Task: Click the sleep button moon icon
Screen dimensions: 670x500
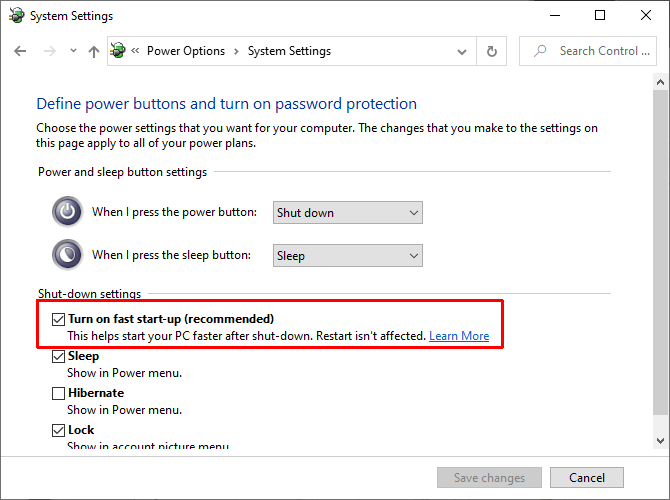Action: pyautogui.click(x=68, y=255)
